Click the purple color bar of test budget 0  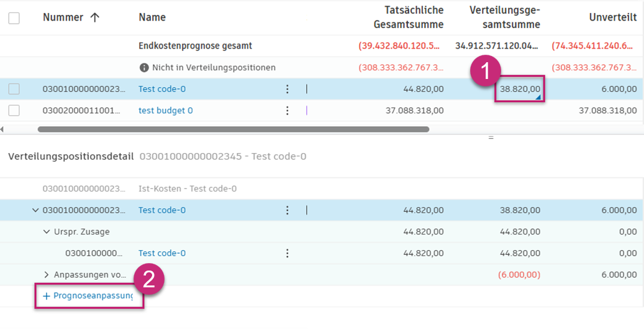pyautogui.click(x=307, y=111)
